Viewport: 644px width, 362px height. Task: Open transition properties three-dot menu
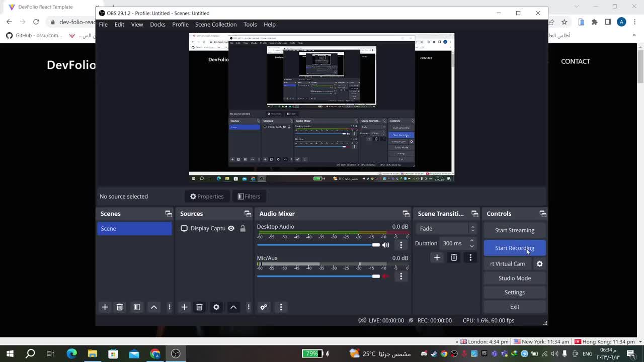click(x=470, y=257)
